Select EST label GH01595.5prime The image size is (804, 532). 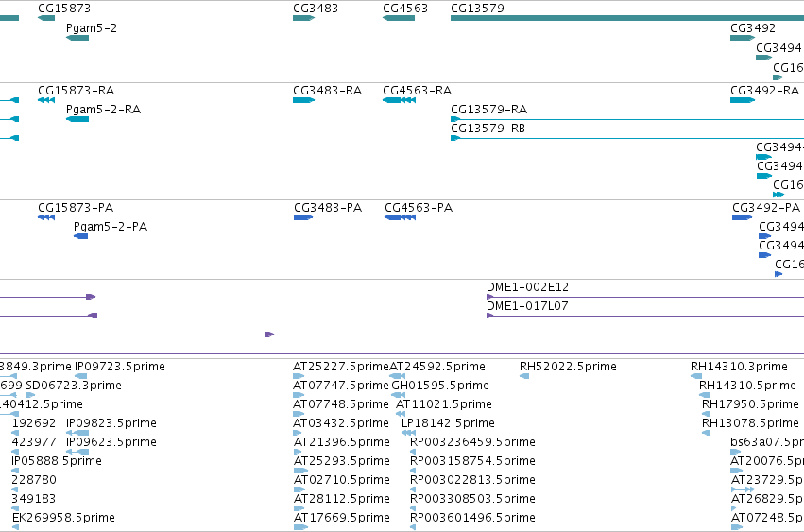tap(440, 386)
